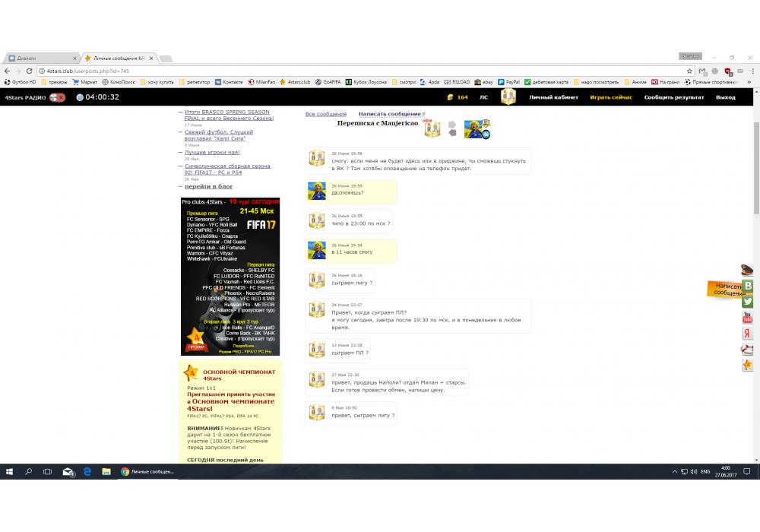Open the profile card icon in the top bar
Screen dimensions: 760x532
(508, 97)
